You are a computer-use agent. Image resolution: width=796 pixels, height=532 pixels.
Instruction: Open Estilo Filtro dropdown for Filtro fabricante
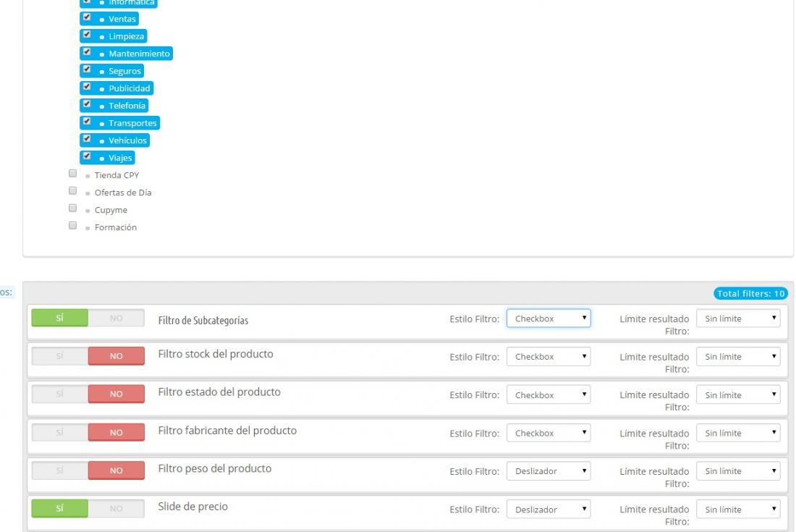[x=549, y=433]
